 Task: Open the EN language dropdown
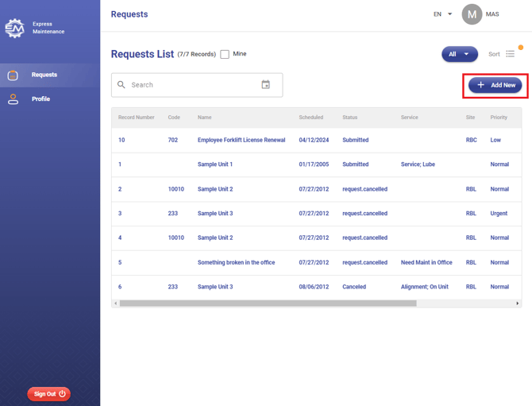[x=442, y=14]
